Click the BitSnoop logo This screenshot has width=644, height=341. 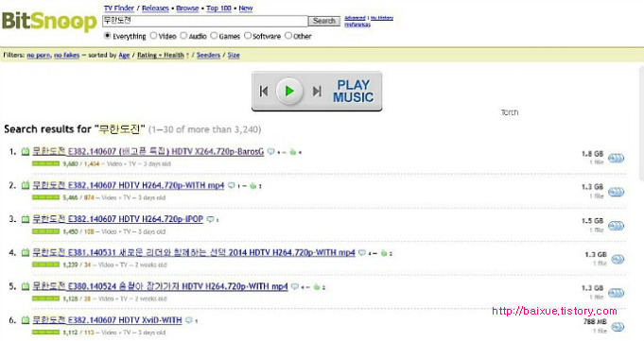point(49,21)
